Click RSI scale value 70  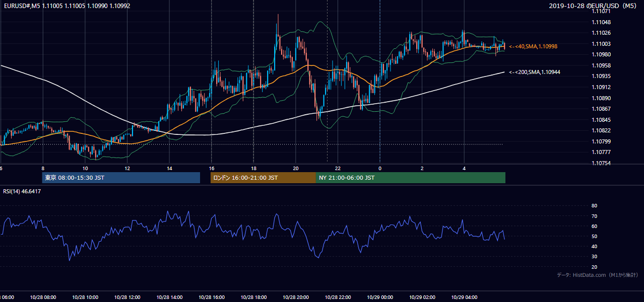[x=594, y=216]
